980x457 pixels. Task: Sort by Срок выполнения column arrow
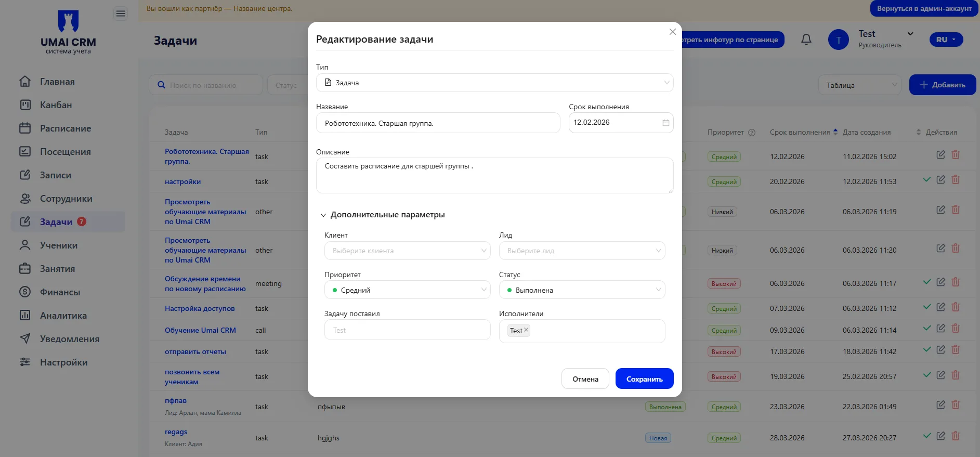click(835, 132)
